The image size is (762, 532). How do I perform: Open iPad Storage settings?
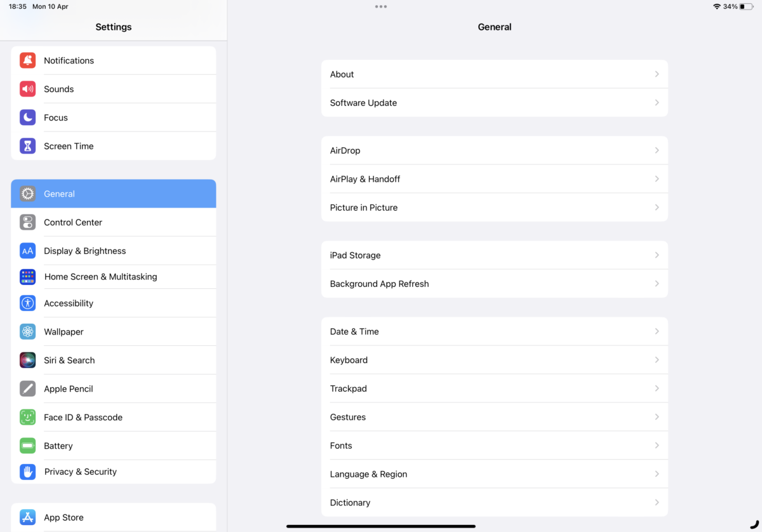pyautogui.click(x=494, y=255)
